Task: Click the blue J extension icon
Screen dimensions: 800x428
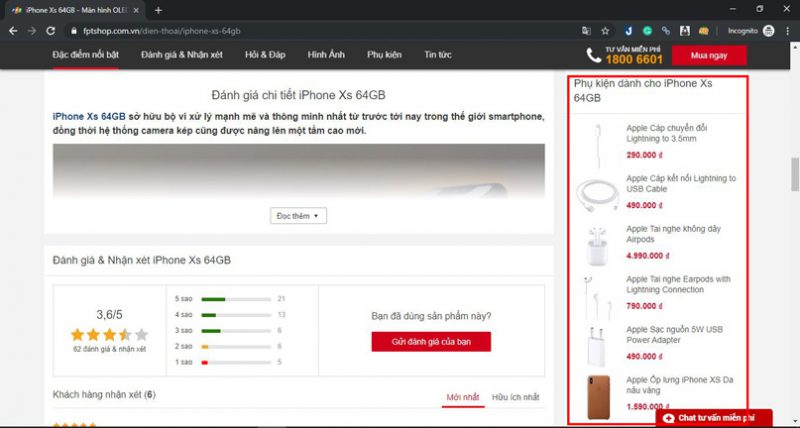Action: point(629,31)
